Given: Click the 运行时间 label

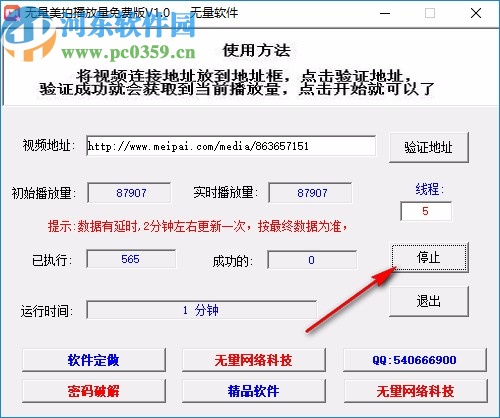Looking at the screenshot, I should coord(47,311).
